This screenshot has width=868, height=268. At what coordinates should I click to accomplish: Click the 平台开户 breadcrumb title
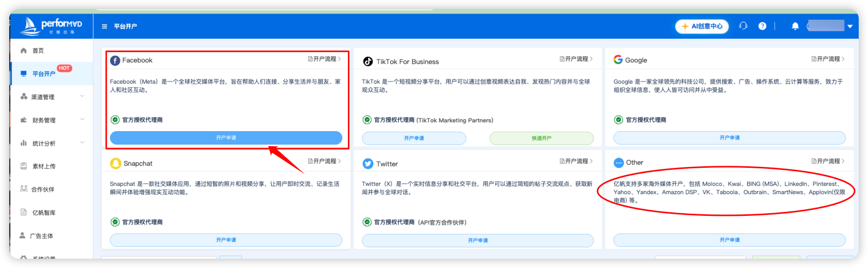125,26
